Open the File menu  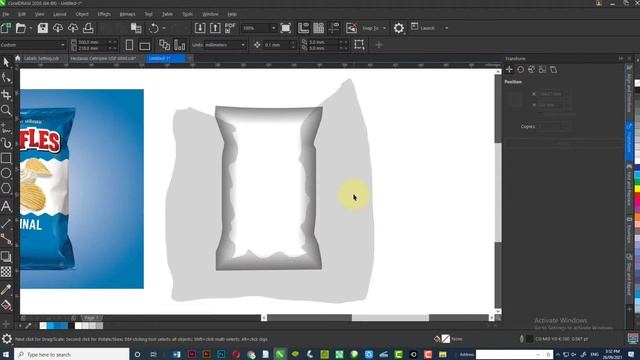click(6, 14)
